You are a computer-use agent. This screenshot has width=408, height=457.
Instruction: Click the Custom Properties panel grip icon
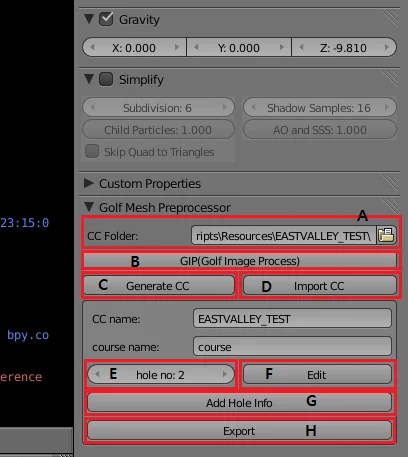pyautogui.click(x=390, y=183)
